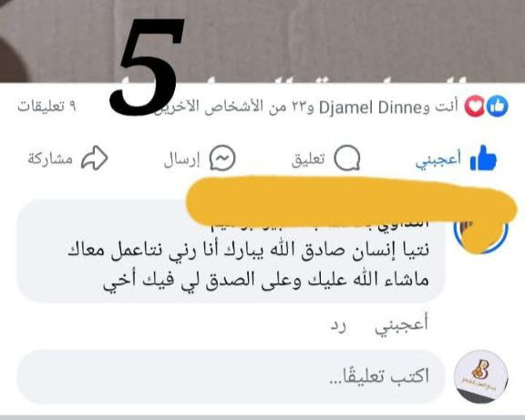Open Djamel Dinne's name in reactions
The image size is (525, 420).
370,108
